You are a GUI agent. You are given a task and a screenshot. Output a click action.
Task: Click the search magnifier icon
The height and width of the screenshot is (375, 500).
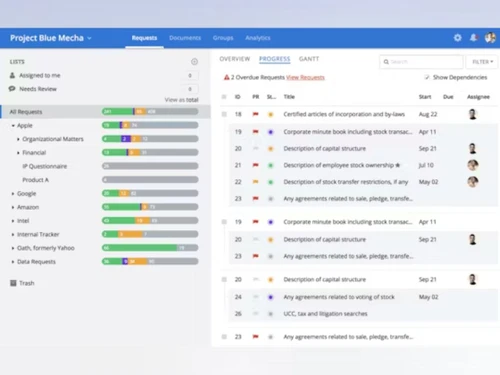pyautogui.click(x=386, y=62)
